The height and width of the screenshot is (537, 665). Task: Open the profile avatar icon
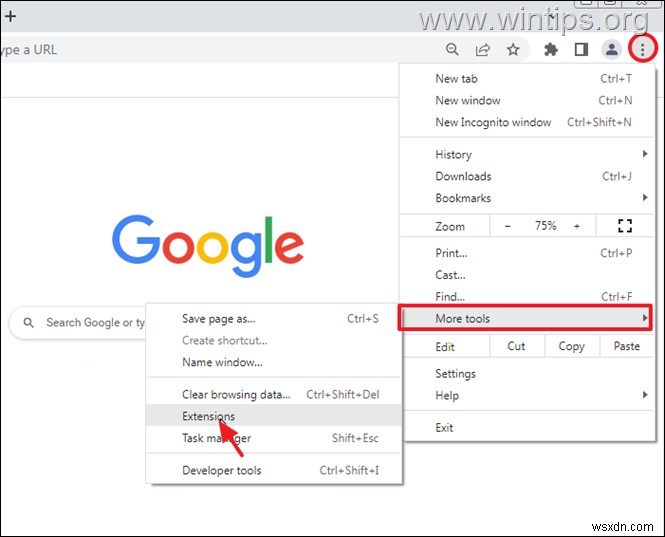click(x=612, y=50)
